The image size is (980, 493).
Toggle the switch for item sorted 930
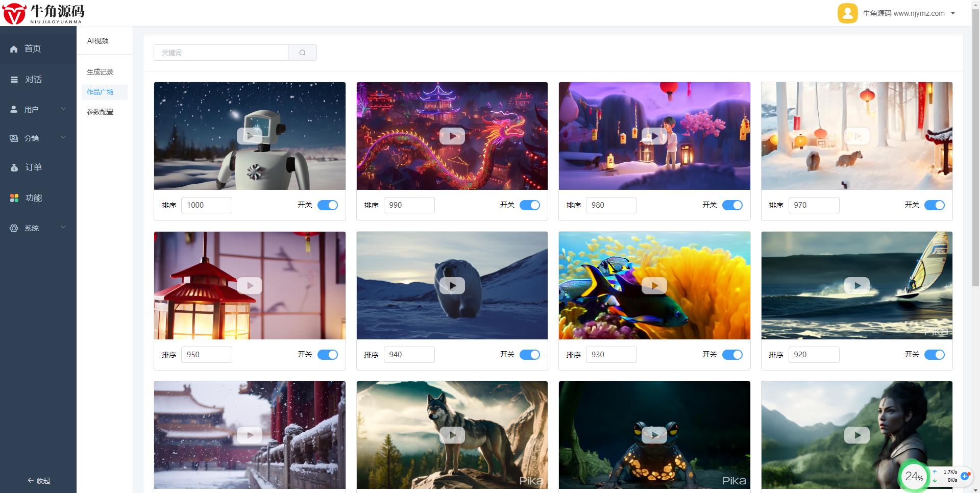732,355
